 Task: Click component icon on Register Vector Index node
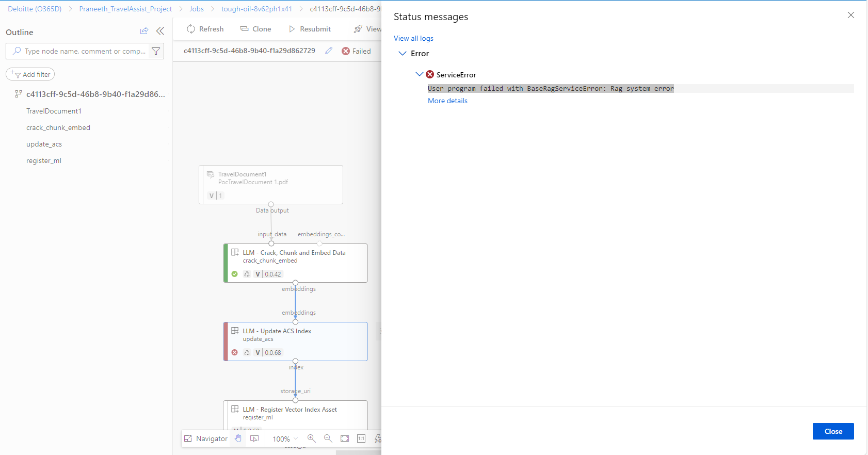pos(235,409)
